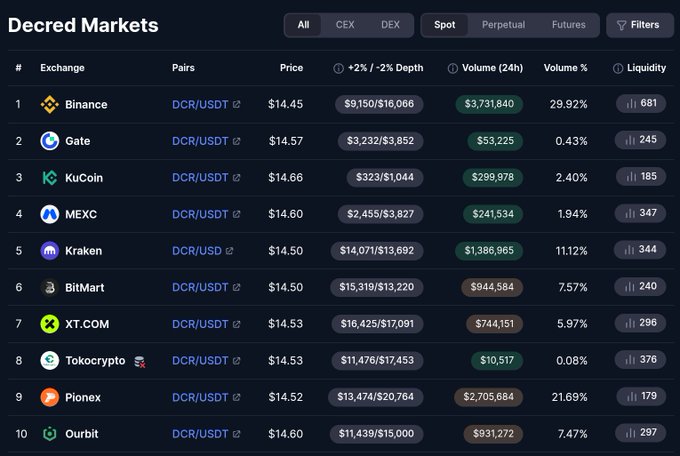Click the Tokocrypto exchange logo
Screen dimensions: 680x456
49,361
